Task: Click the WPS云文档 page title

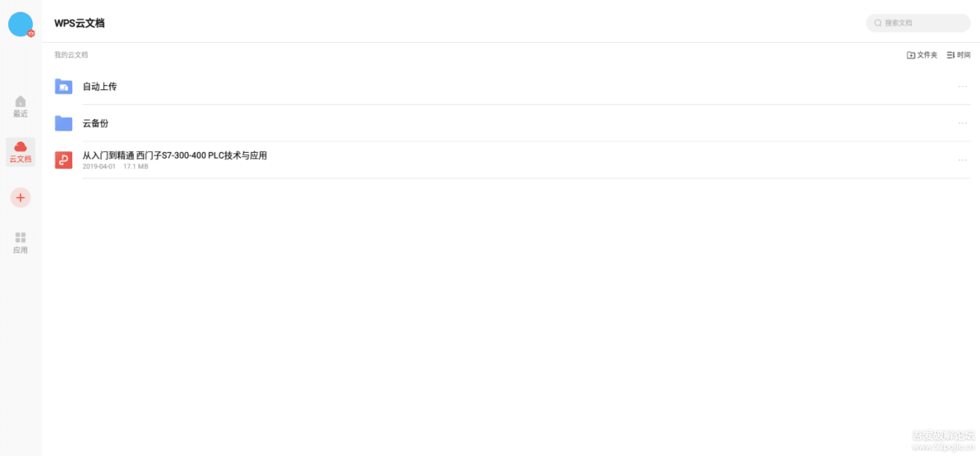Action: [x=80, y=24]
